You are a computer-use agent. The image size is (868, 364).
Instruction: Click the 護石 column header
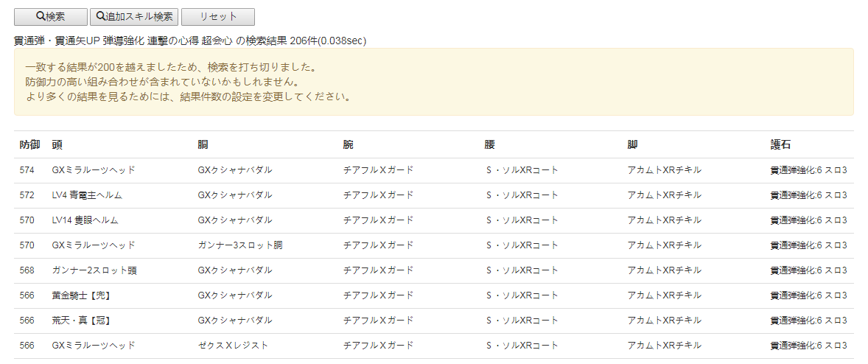tap(780, 145)
